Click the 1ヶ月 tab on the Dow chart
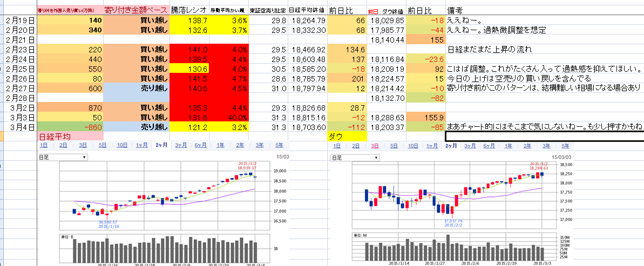The image size is (644, 266). (432, 146)
